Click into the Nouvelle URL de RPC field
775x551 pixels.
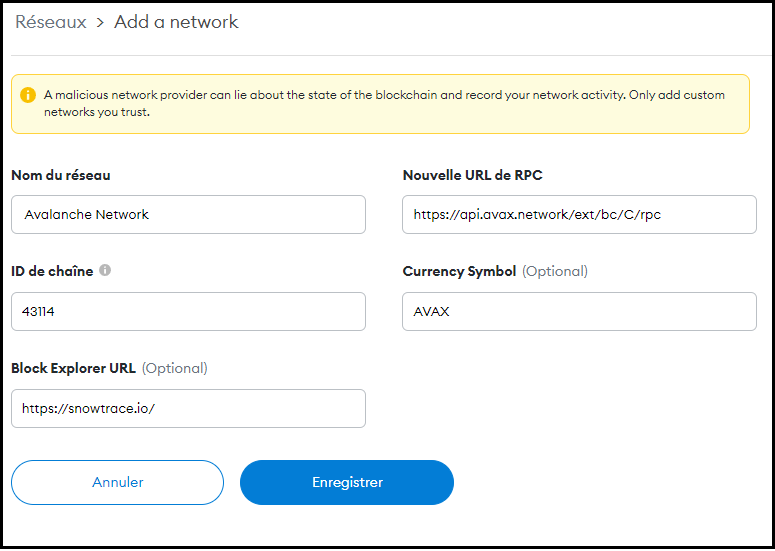(x=579, y=214)
